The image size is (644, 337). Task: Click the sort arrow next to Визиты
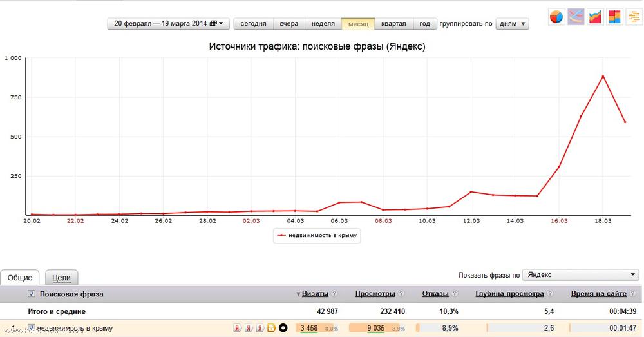298,294
